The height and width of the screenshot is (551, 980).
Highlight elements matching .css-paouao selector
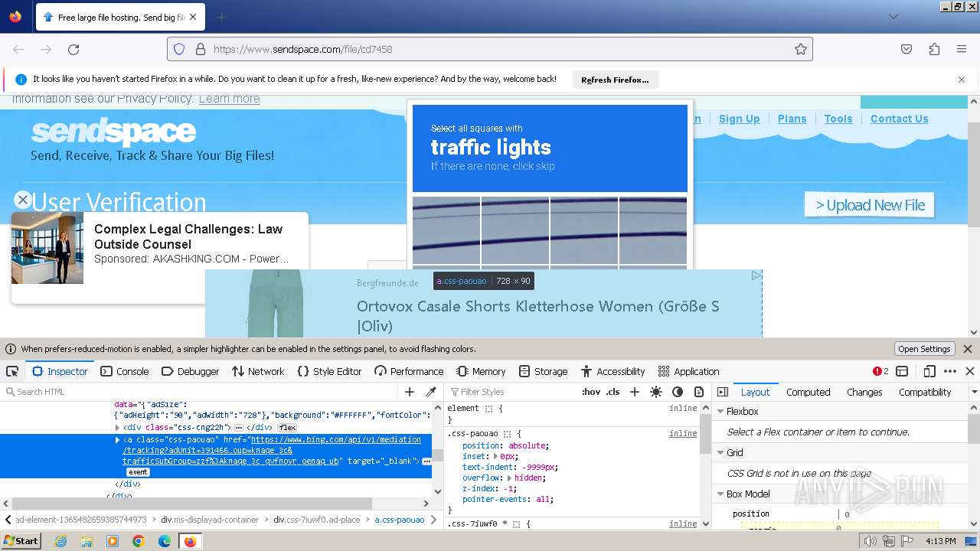[508, 434]
